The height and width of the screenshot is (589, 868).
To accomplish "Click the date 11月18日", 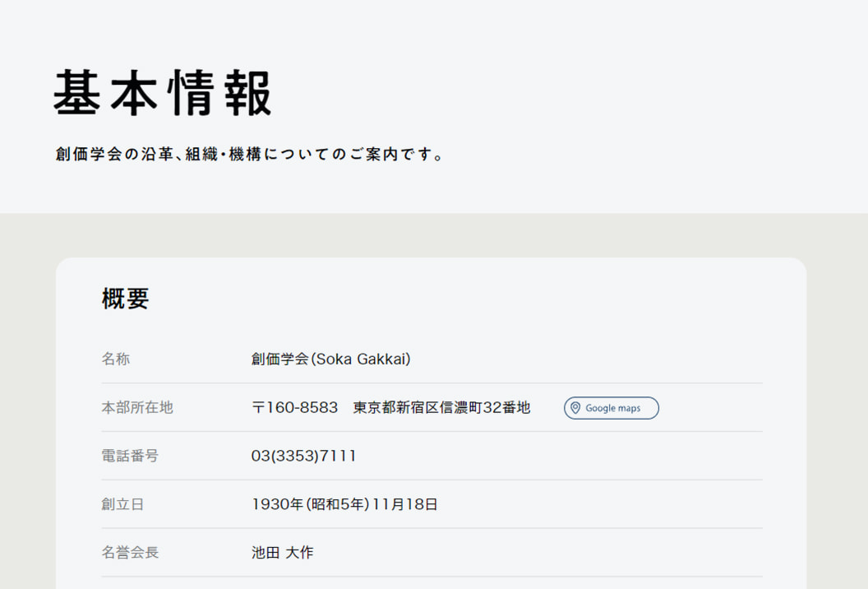I will click(405, 504).
